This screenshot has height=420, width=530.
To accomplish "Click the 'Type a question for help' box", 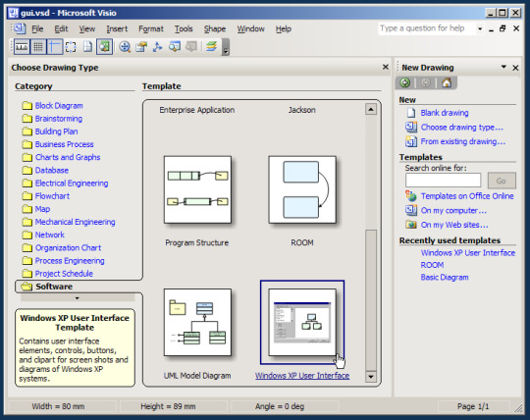I will pyautogui.click(x=426, y=28).
